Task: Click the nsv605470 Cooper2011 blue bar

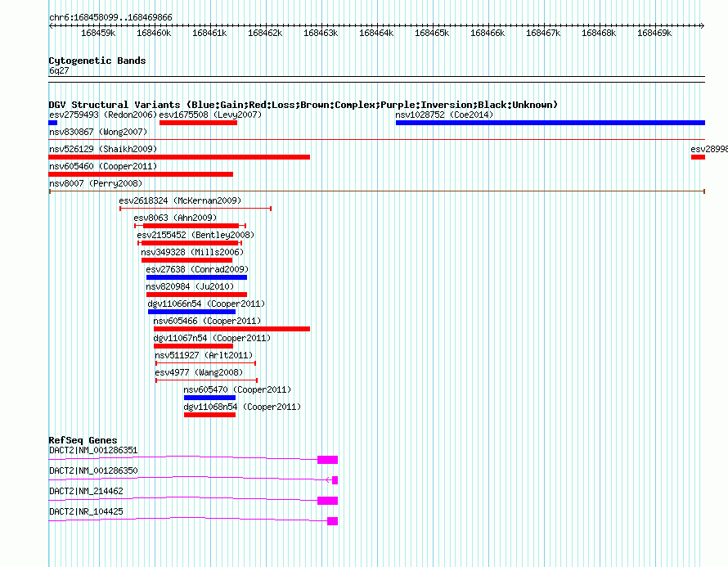Action: (x=210, y=398)
